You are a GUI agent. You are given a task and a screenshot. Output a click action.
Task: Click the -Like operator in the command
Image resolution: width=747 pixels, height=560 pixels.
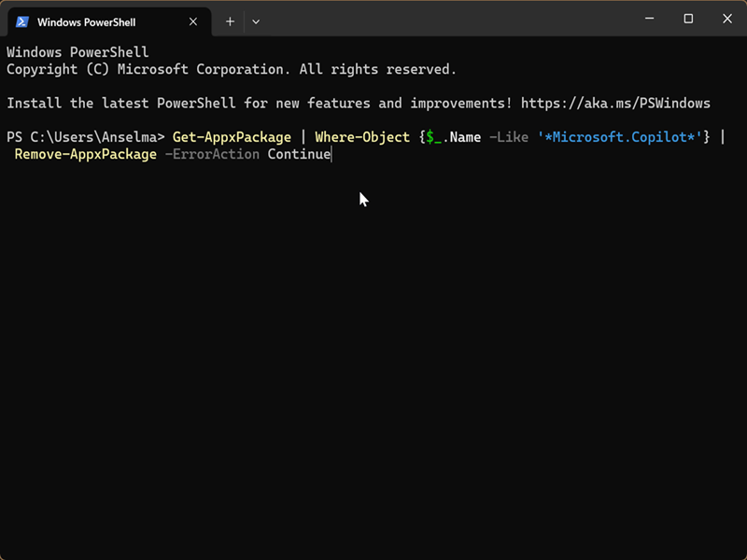509,137
